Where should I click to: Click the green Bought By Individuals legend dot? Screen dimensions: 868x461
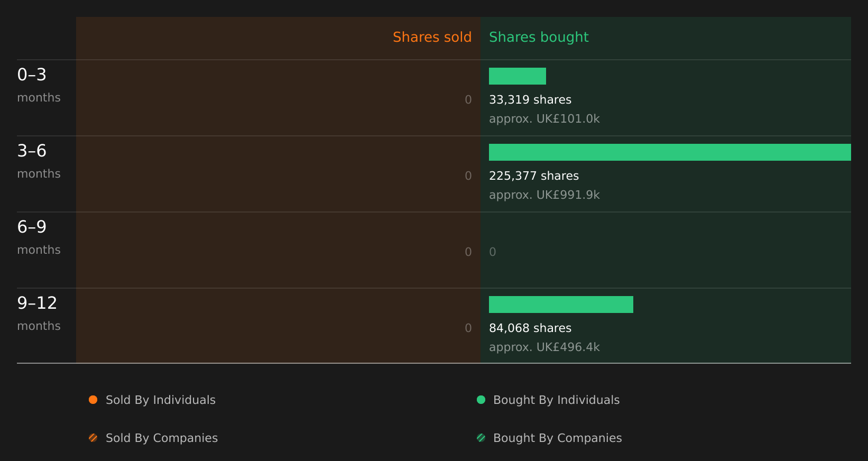[481, 400]
